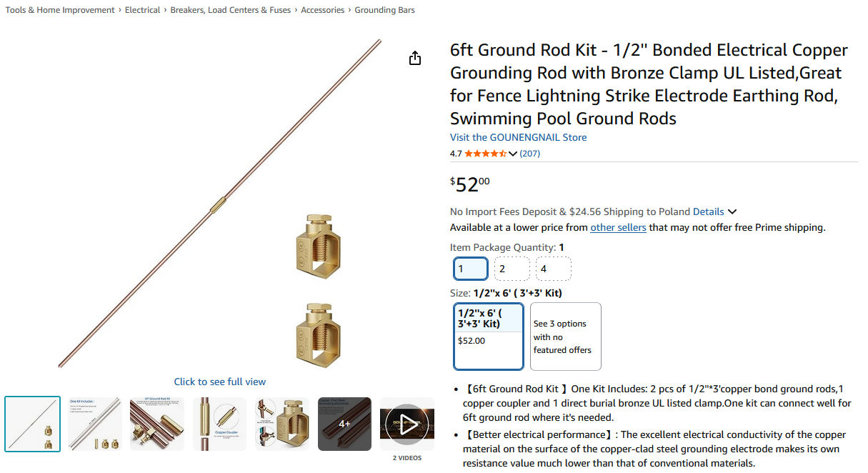Open the 4+ more images thumbnail
Screen dimensions: 868x473
pos(344,424)
